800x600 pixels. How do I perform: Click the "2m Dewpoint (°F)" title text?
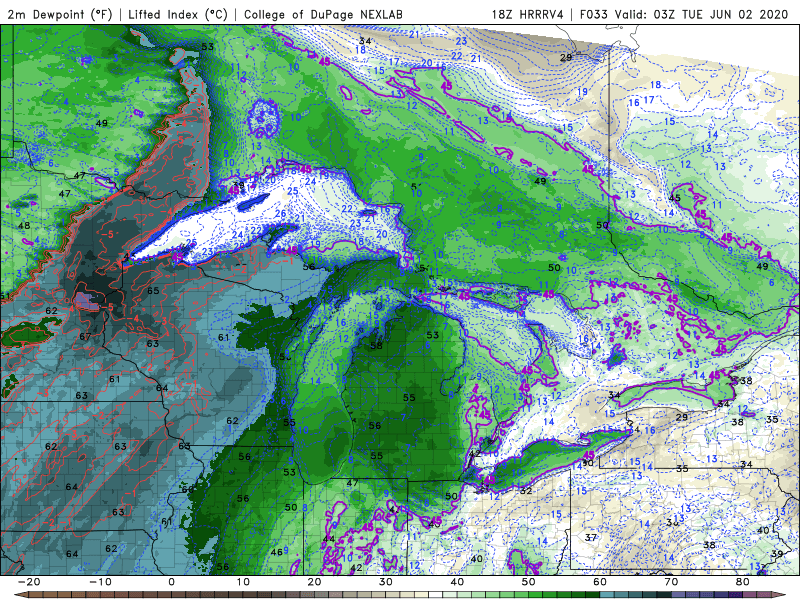pyautogui.click(x=60, y=15)
